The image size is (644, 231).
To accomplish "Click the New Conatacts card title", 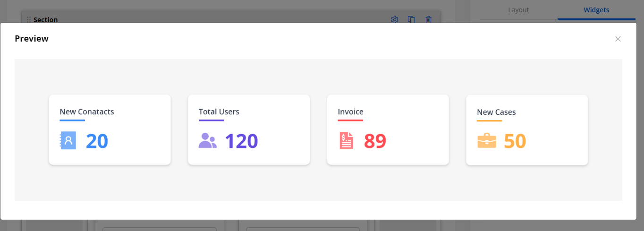I will click(x=87, y=112).
